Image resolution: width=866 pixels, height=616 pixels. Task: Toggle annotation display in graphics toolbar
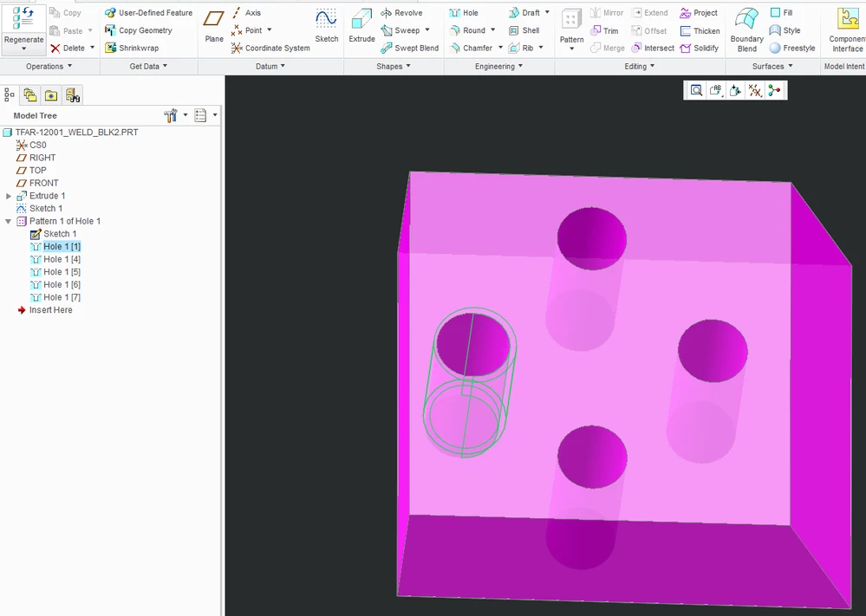[716, 90]
